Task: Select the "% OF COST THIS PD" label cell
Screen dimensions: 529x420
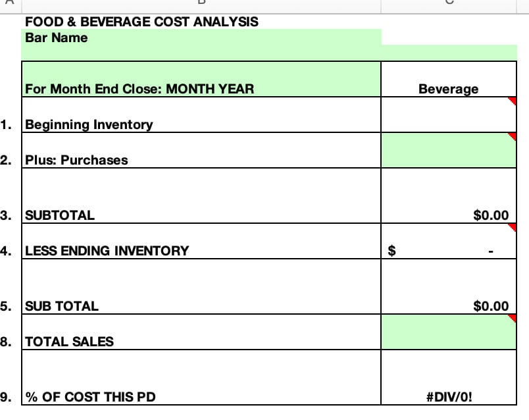Action: (201, 377)
